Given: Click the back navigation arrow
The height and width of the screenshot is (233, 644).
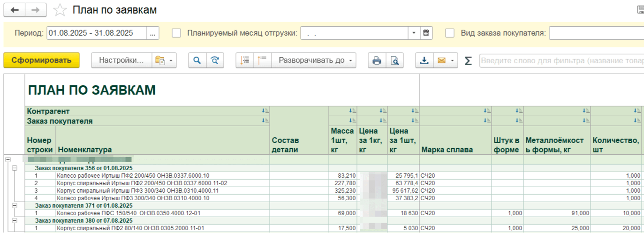Looking at the screenshot, I should click(15, 10).
